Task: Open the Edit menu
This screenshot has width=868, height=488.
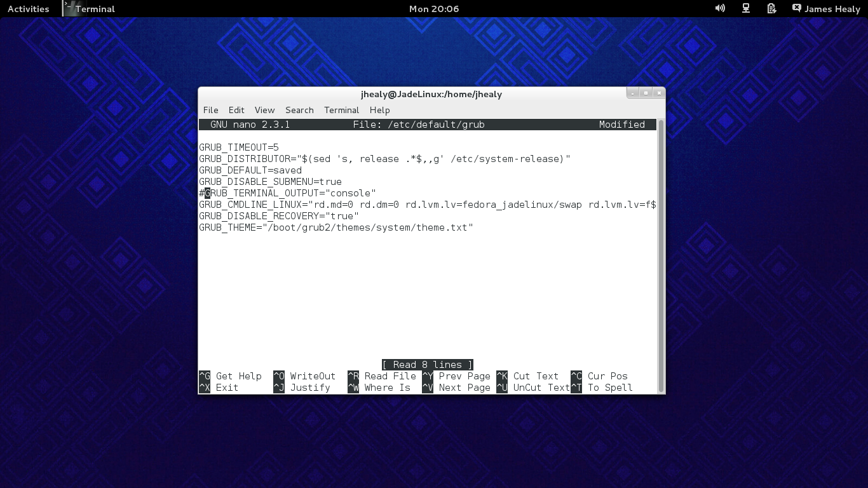Action: coord(236,110)
